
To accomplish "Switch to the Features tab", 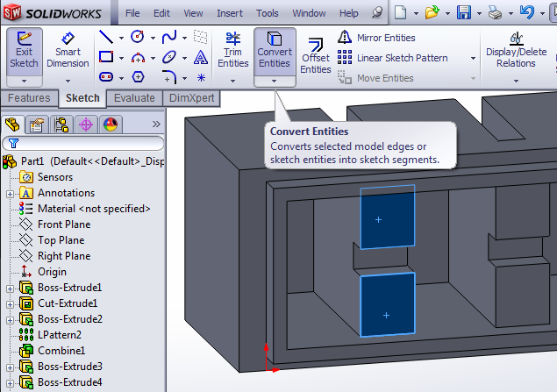I will tap(29, 98).
